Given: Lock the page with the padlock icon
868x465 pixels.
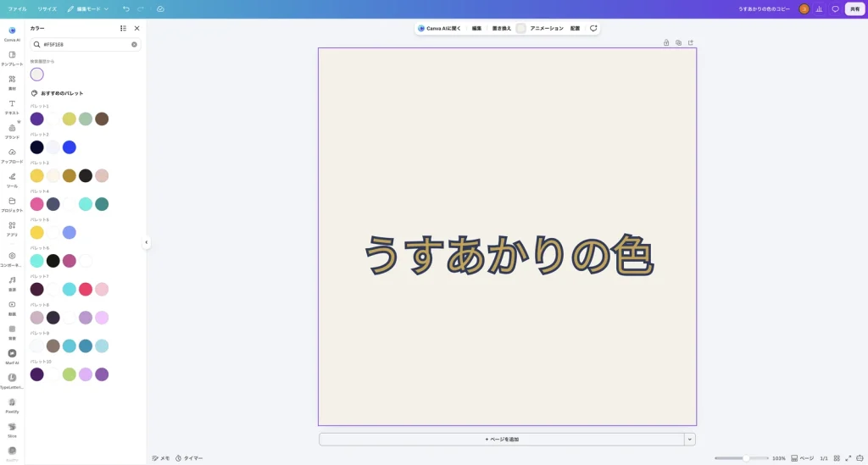Looking at the screenshot, I should [666, 42].
